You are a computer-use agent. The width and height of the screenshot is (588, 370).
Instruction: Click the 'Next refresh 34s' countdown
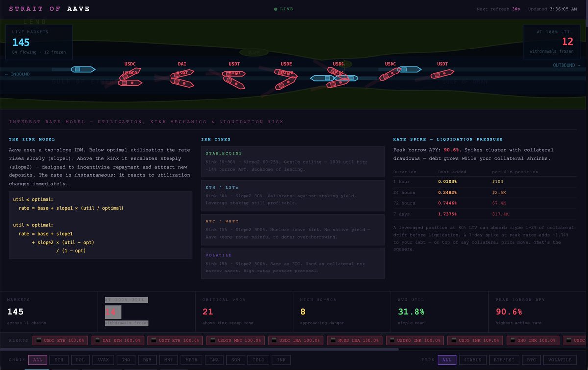(498, 9)
